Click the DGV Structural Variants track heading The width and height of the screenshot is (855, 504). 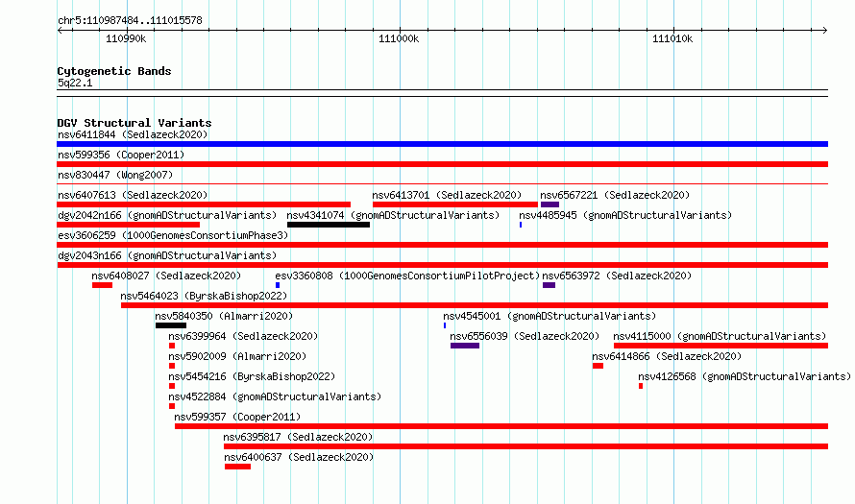[x=134, y=123]
